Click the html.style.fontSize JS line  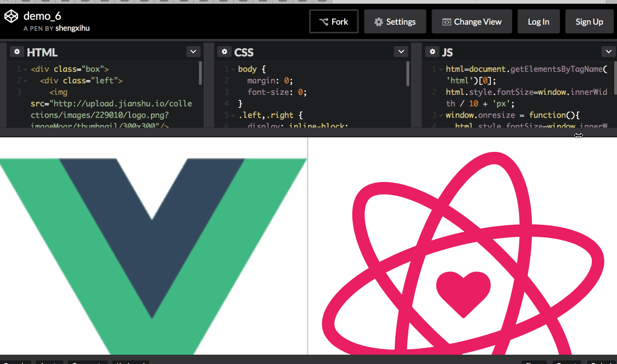click(x=526, y=98)
